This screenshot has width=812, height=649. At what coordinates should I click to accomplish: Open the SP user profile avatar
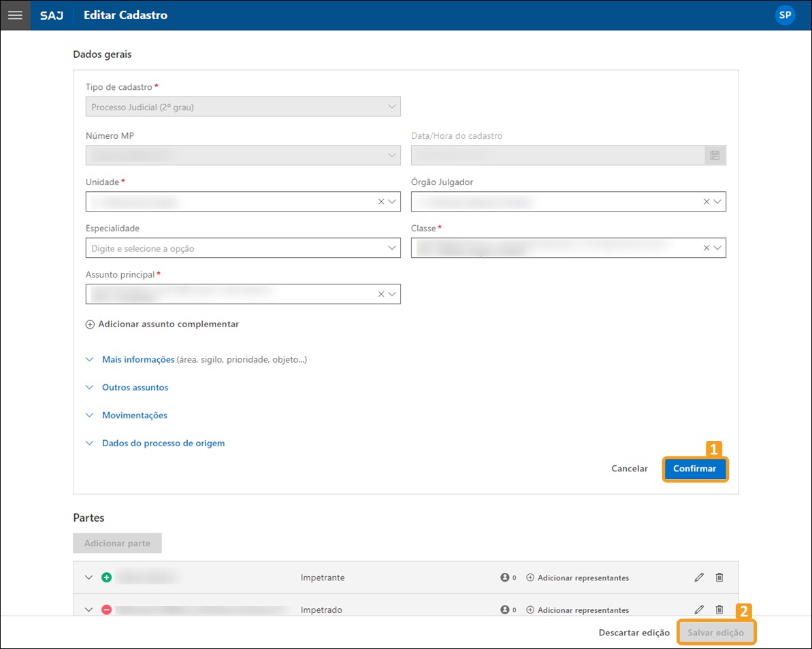pos(785,15)
